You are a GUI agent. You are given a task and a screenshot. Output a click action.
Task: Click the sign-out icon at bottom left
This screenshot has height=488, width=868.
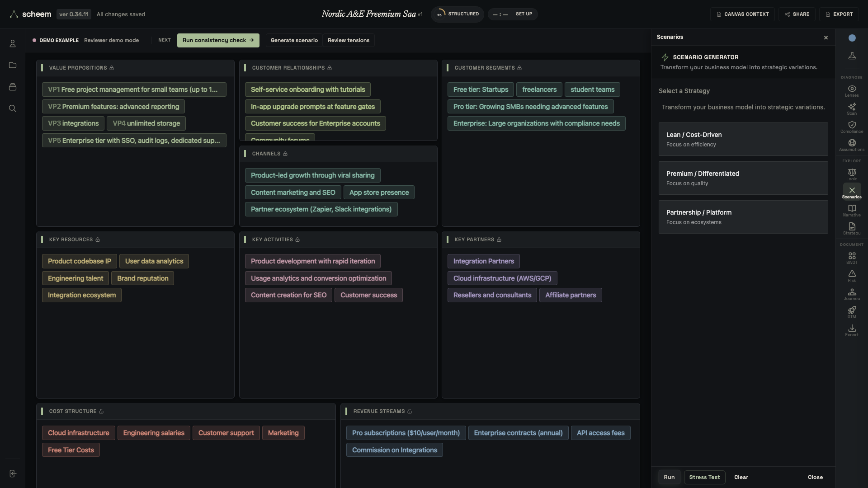[x=13, y=474]
